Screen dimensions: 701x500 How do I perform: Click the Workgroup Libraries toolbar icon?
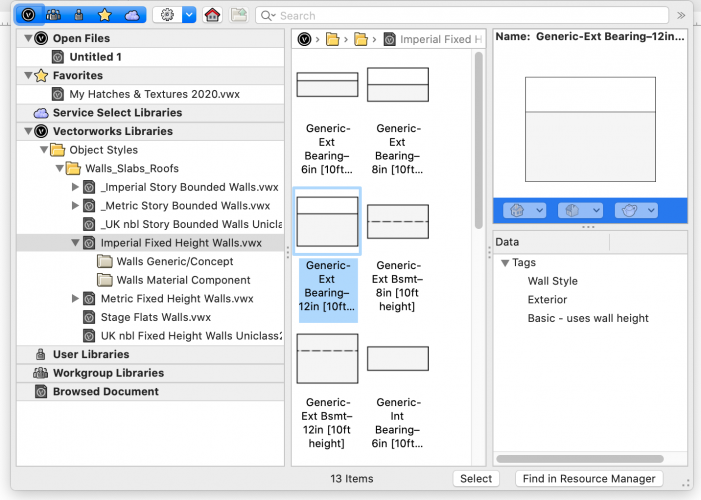[x=54, y=15]
